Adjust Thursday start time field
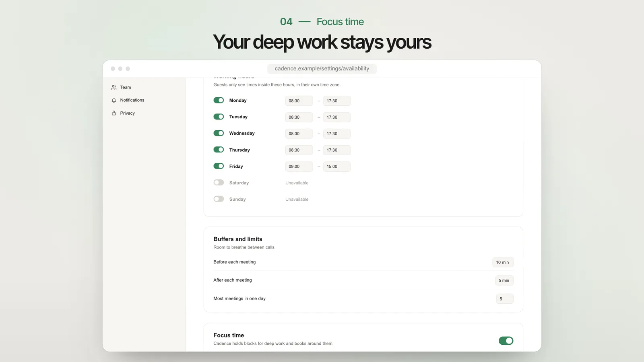Screen dimensions: 644x362 [x=299, y=150]
